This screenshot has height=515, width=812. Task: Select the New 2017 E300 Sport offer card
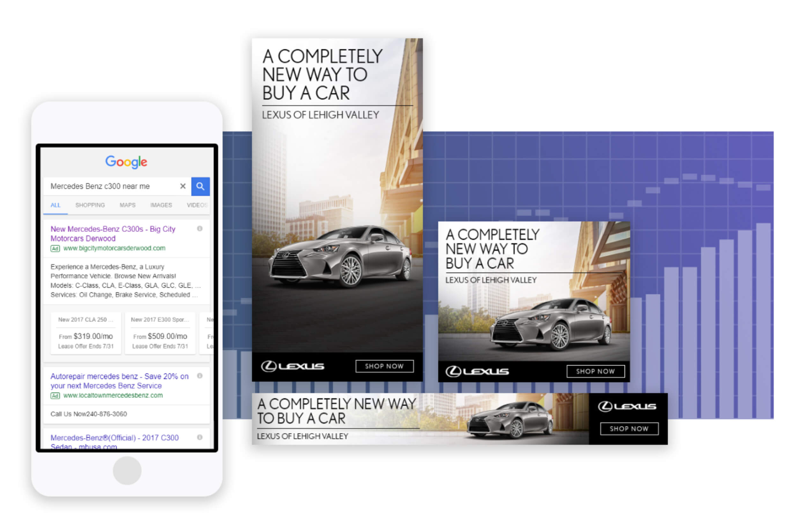coord(160,333)
